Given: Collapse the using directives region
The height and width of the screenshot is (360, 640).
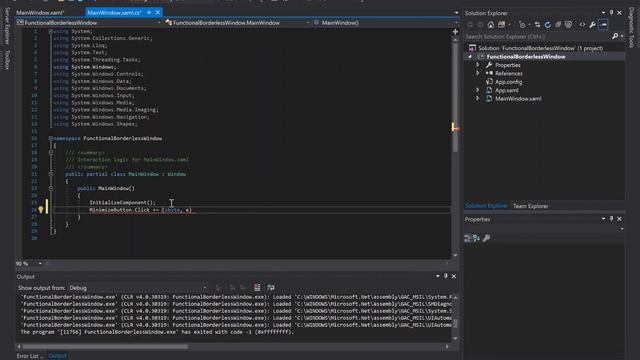Looking at the screenshot, I should pyautogui.click(x=51, y=31).
